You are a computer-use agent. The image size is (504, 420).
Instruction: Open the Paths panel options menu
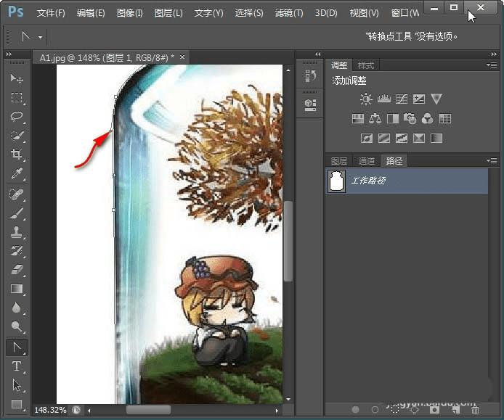click(492, 160)
